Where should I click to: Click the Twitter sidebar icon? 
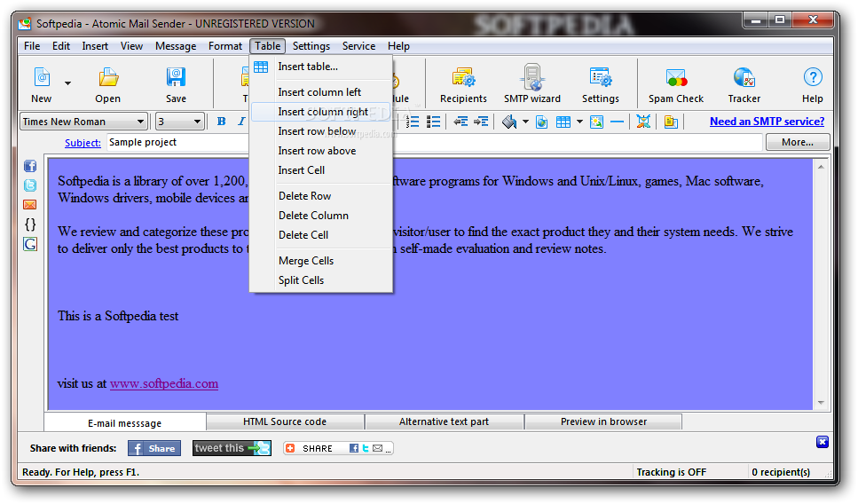coord(30,185)
